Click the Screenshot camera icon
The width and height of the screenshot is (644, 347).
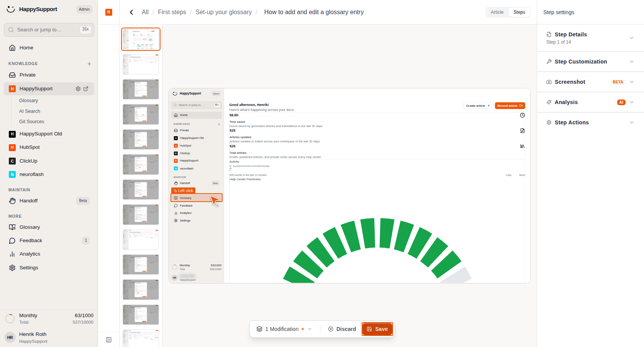click(x=549, y=82)
